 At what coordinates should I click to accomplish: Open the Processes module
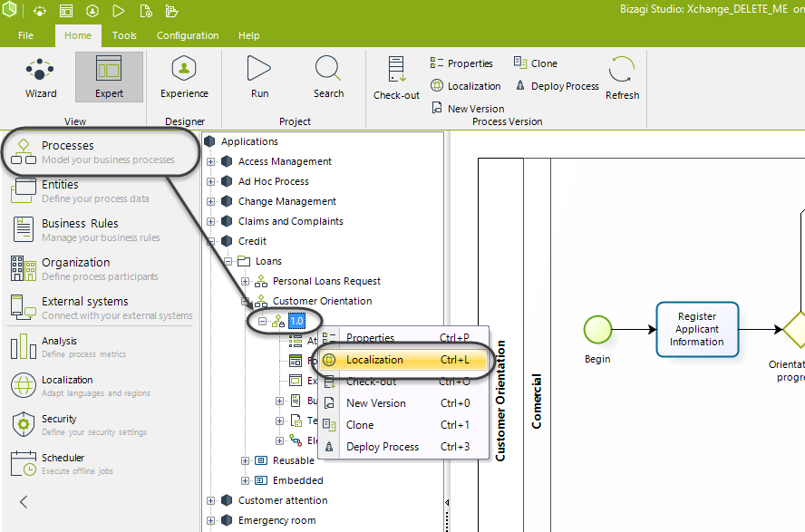tap(100, 152)
